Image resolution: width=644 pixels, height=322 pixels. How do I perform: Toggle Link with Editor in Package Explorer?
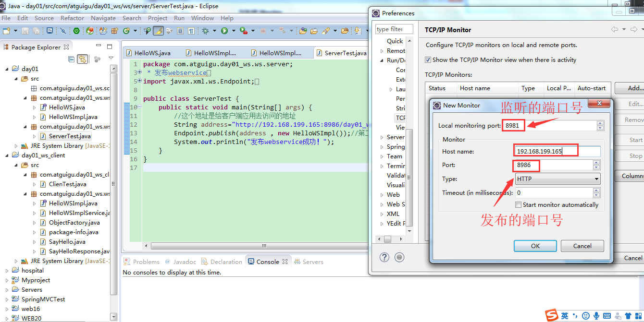point(83,59)
